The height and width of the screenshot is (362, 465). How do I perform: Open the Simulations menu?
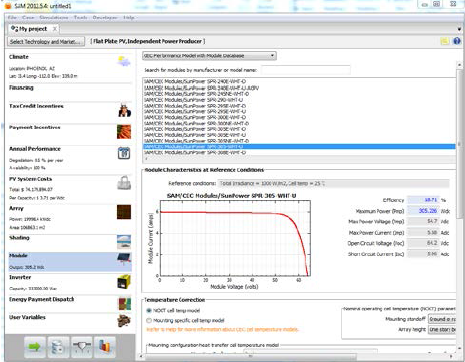point(54,17)
